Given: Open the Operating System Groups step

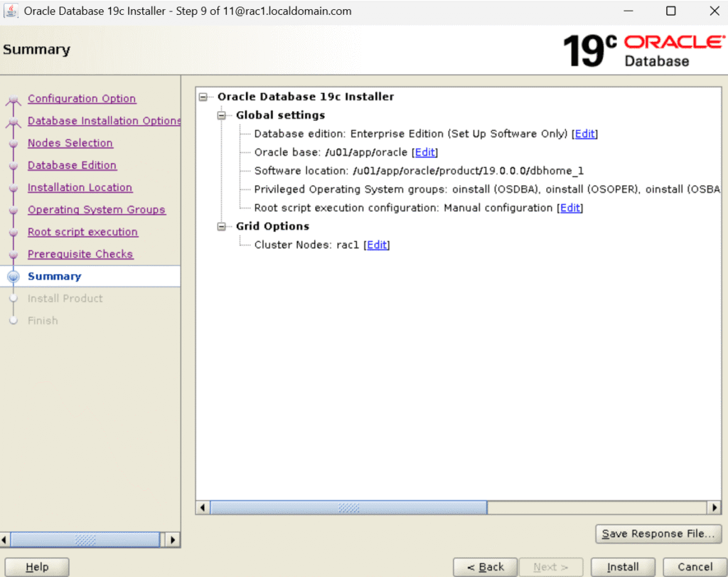Looking at the screenshot, I should [96, 210].
